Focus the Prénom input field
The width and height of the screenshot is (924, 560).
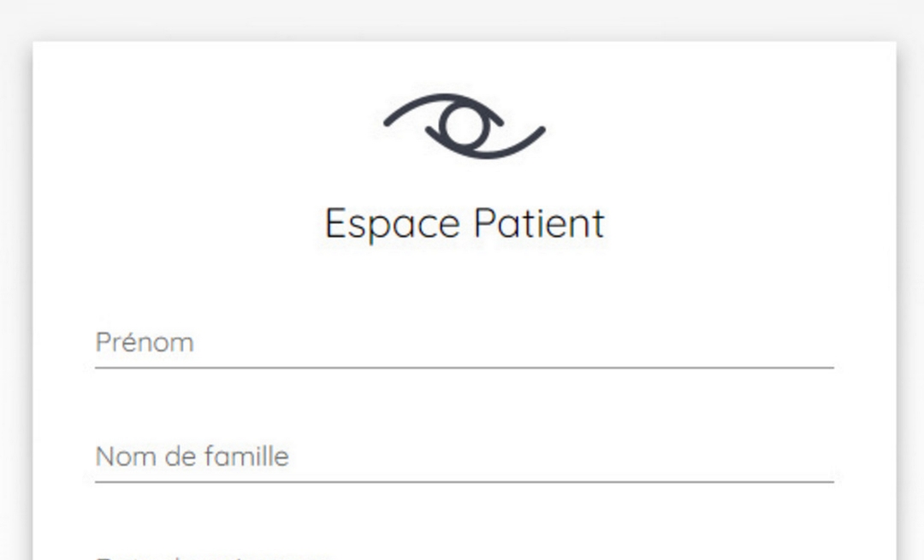pyautogui.click(x=465, y=343)
